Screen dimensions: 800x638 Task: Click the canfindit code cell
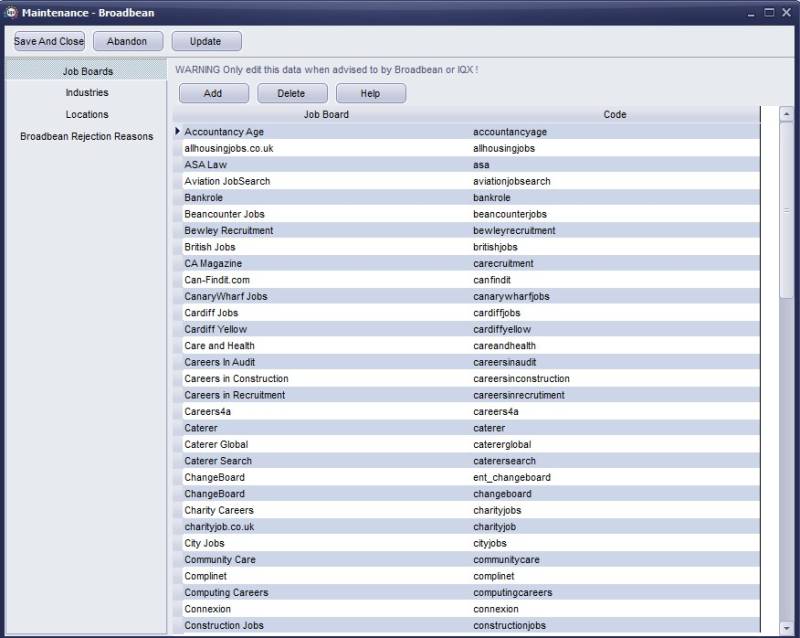615,280
